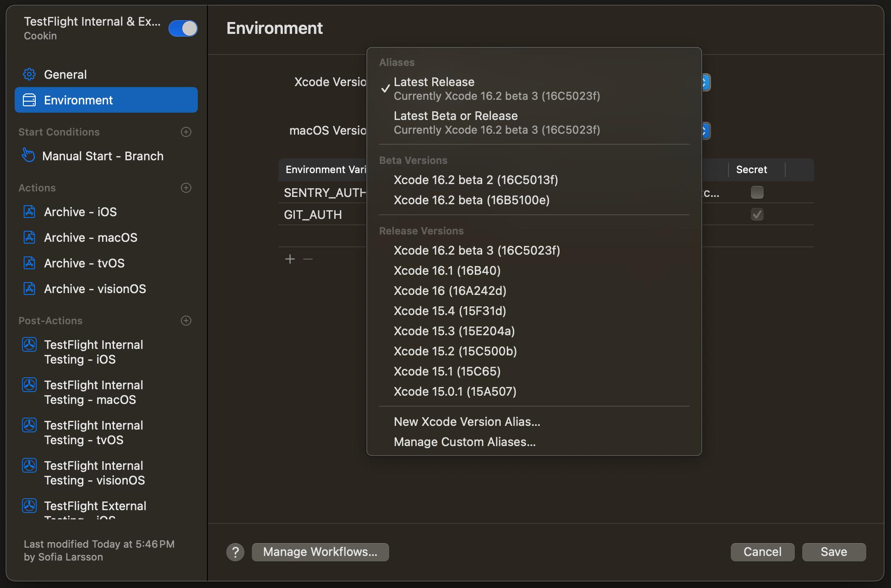
Task: Click the Save button
Action: tap(834, 552)
